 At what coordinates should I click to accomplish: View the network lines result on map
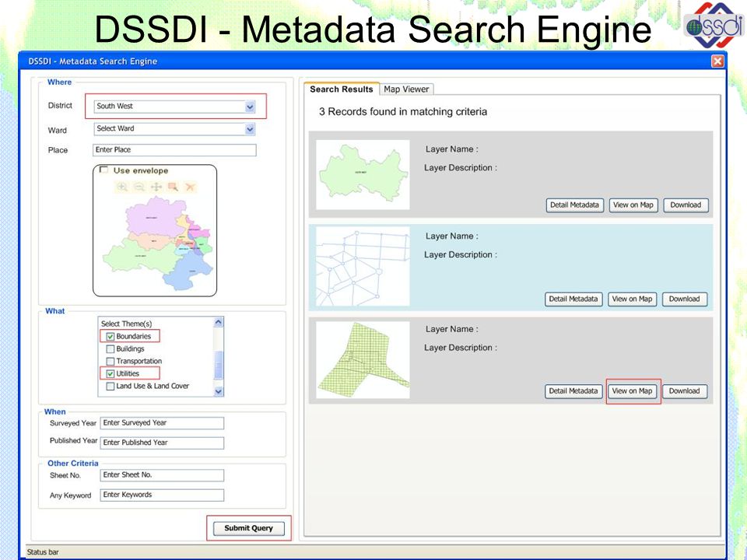tap(632, 299)
